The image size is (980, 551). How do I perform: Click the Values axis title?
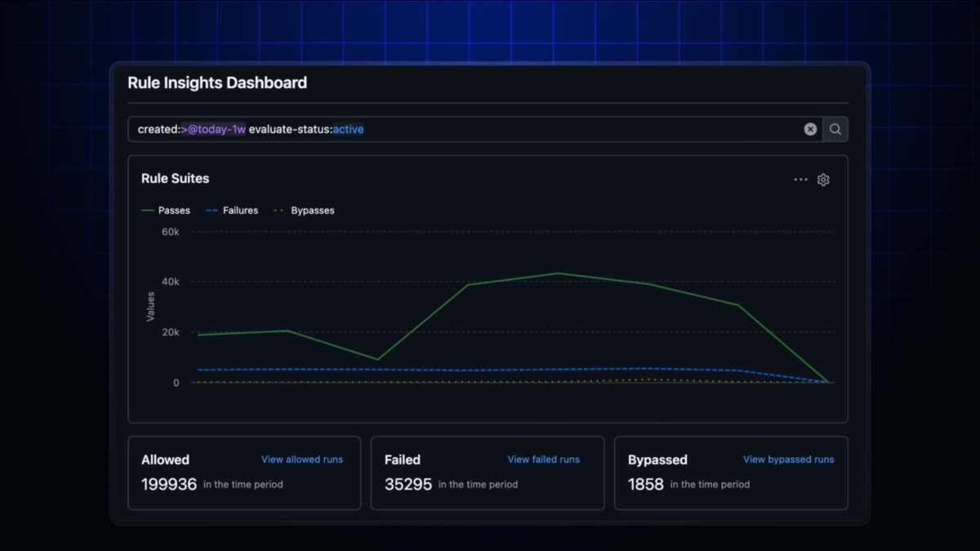pos(150,307)
